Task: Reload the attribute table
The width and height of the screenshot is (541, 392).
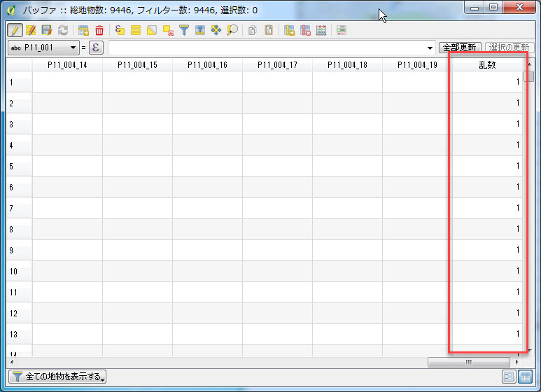Action: click(x=63, y=30)
